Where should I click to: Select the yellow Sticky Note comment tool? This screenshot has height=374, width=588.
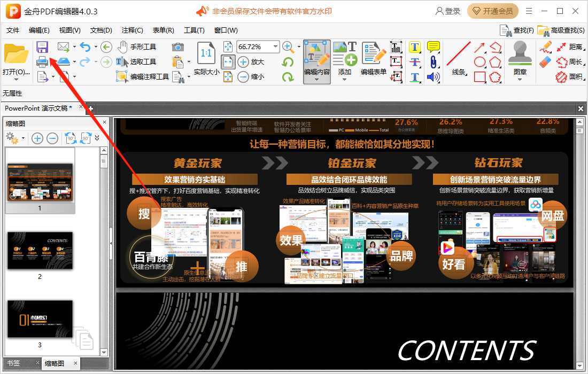(x=434, y=47)
